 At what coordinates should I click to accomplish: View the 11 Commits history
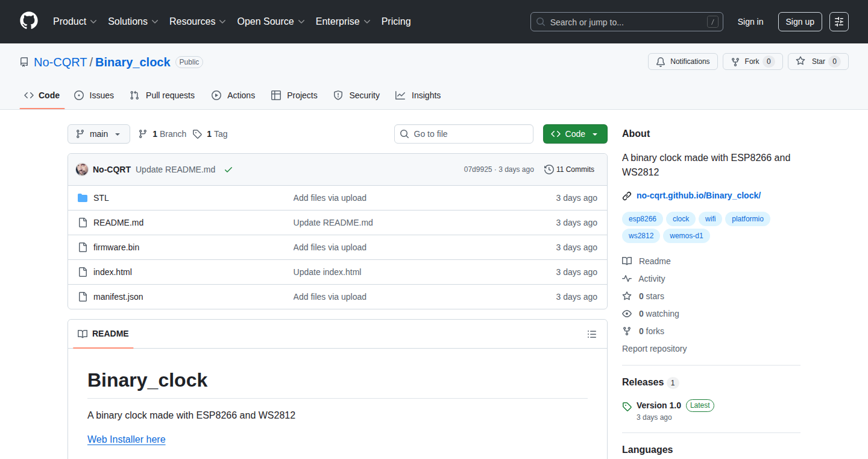569,169
